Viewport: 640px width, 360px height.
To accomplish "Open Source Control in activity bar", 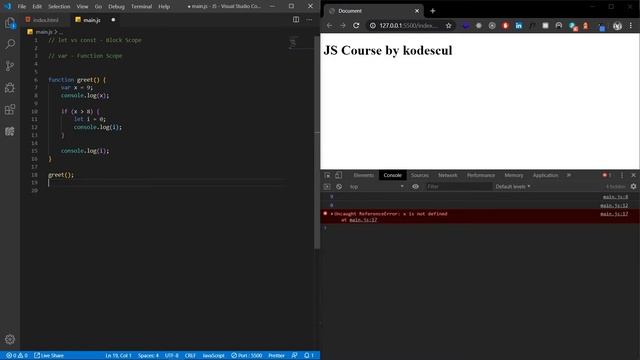I will pyautogui.click(x=10, y=66).
